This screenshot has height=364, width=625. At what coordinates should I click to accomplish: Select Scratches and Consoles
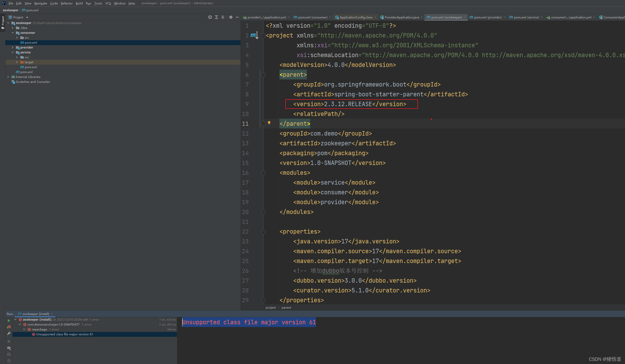(x=33, y=82)
